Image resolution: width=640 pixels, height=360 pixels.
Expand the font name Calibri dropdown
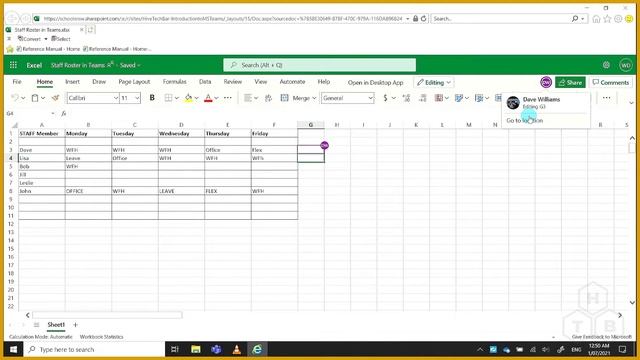116,98
